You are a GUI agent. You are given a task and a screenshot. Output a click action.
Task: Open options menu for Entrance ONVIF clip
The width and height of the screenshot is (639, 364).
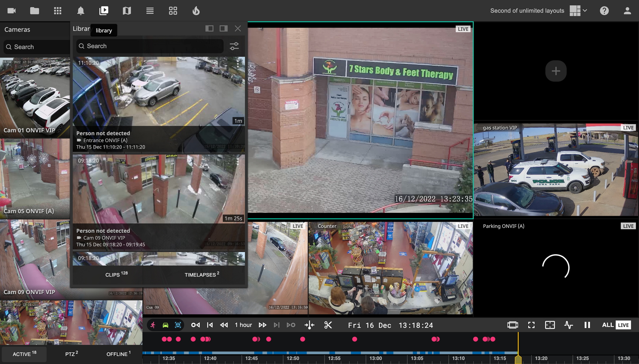pos(238,63)
